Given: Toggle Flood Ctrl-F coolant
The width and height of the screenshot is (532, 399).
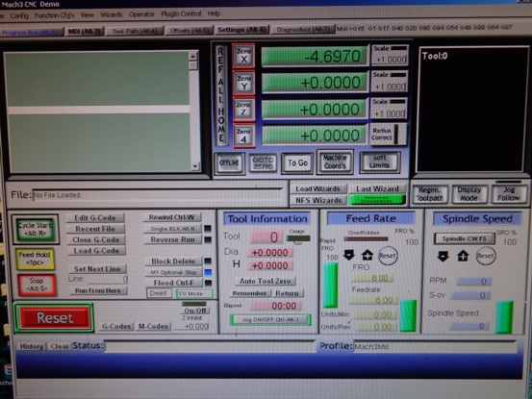Looking at the screenshot, I should click(174, 283).
